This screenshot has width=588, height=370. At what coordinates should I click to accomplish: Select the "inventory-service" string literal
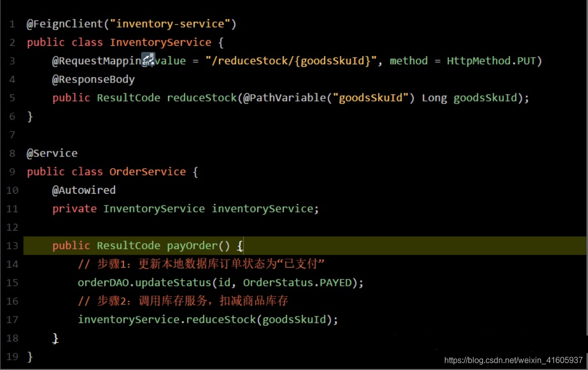pyautogui.click(x=170, y=24)
